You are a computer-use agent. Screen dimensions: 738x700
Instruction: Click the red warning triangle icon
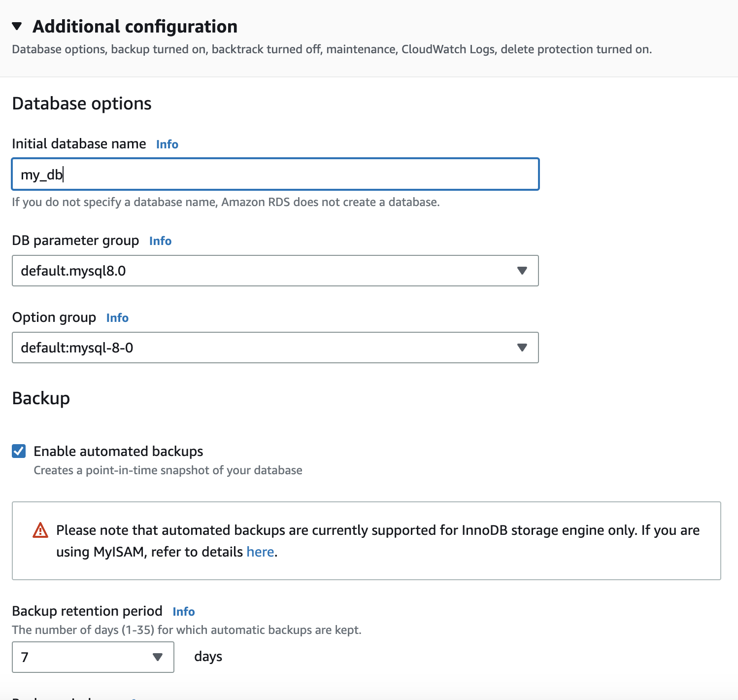click(40, 530)
